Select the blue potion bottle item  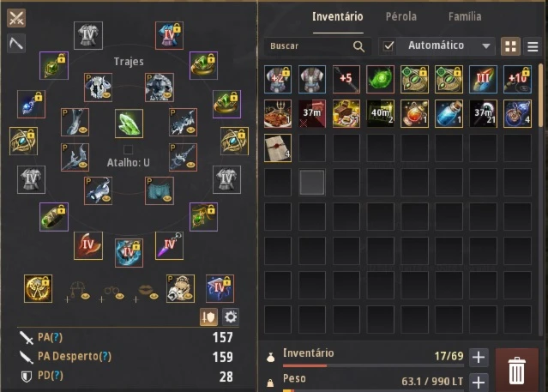coord(449,113)
